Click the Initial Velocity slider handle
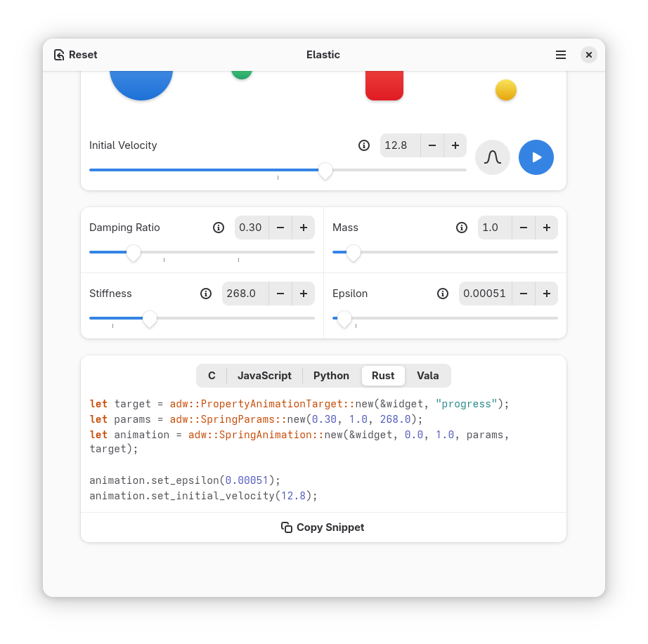Image resolution: width=648 pixels, height=644 pixels. (x=325, y=171)
